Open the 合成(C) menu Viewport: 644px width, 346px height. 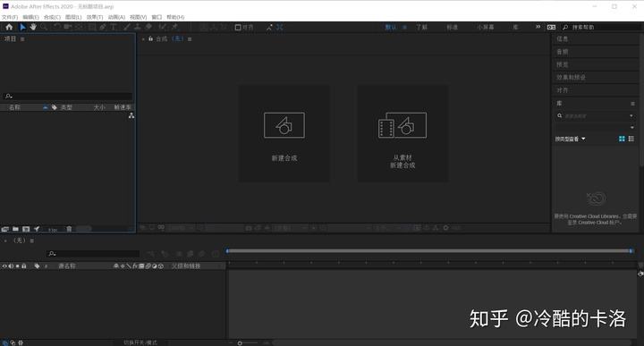coord(52,17)
